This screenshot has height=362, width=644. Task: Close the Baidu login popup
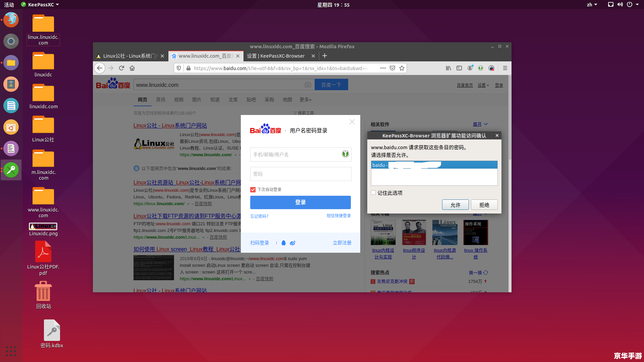pos(352,122)
